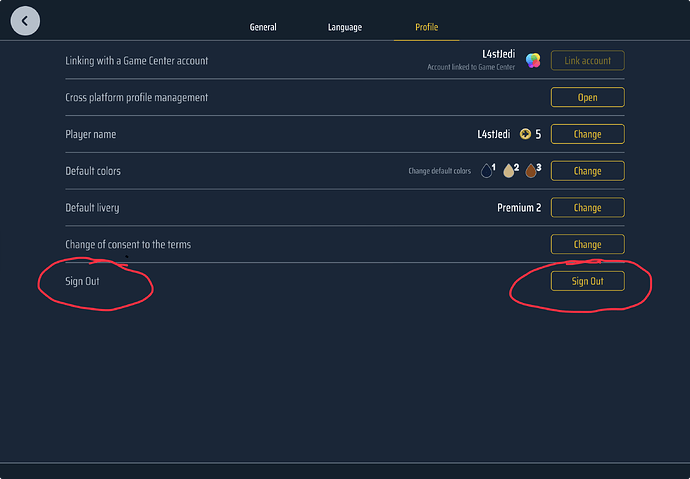Click the Link account button
This screenshot has height=479, width=690.
coord(587,61)
